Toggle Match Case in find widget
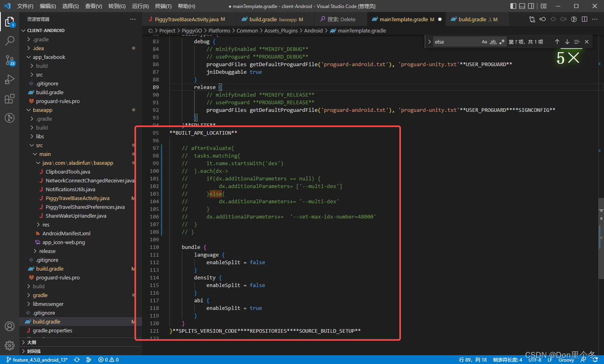The height and width of the screenshot is (364, 604). tap(485, 42)
